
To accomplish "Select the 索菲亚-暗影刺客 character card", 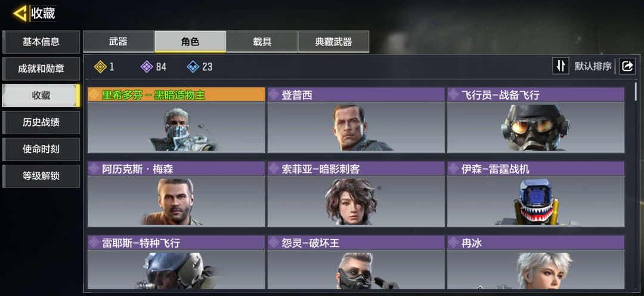I will point(356,193).
